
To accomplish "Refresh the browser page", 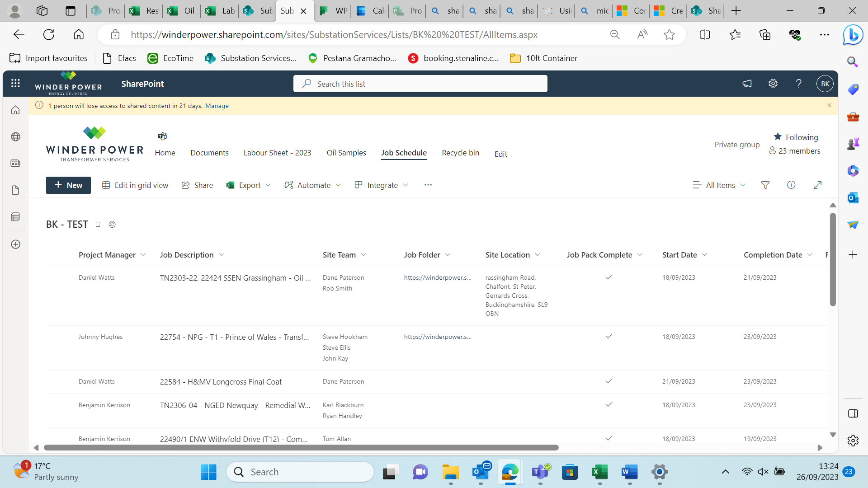I will coord(49,34).
